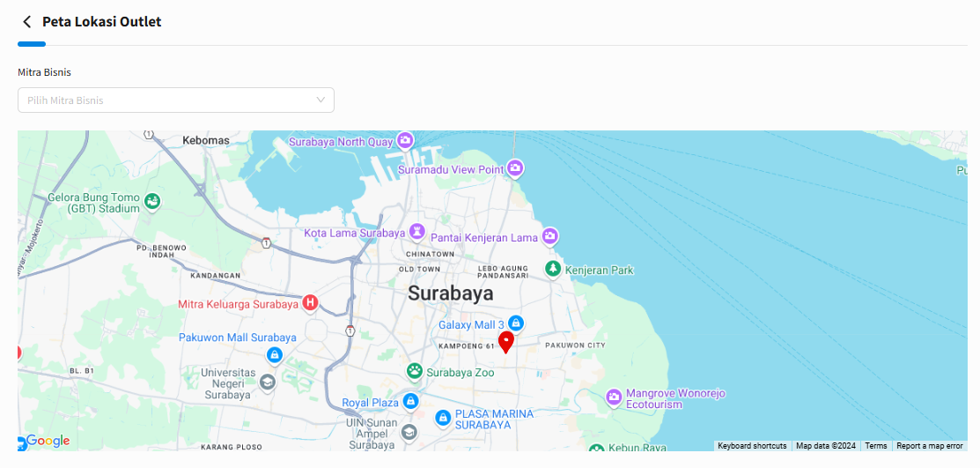Click the Google logo on the map
This screenshot has height=468, width=980.
(x=48, y=441)
